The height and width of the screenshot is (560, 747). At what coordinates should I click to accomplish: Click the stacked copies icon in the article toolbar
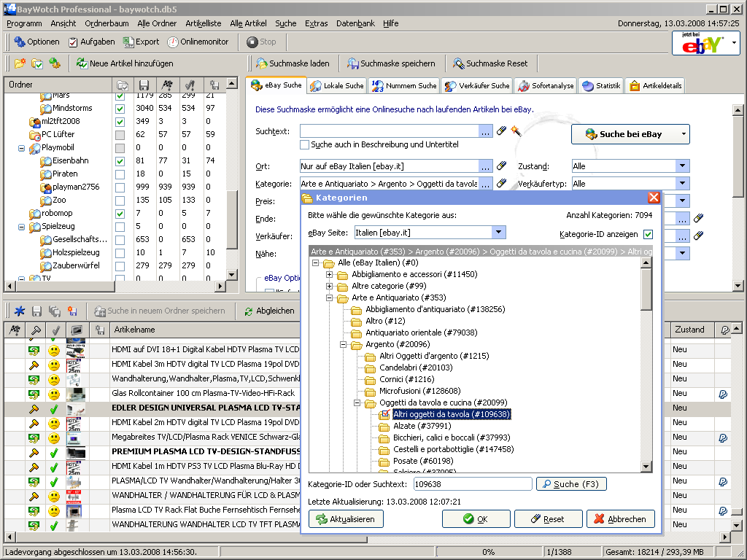[x=55, y=311]
